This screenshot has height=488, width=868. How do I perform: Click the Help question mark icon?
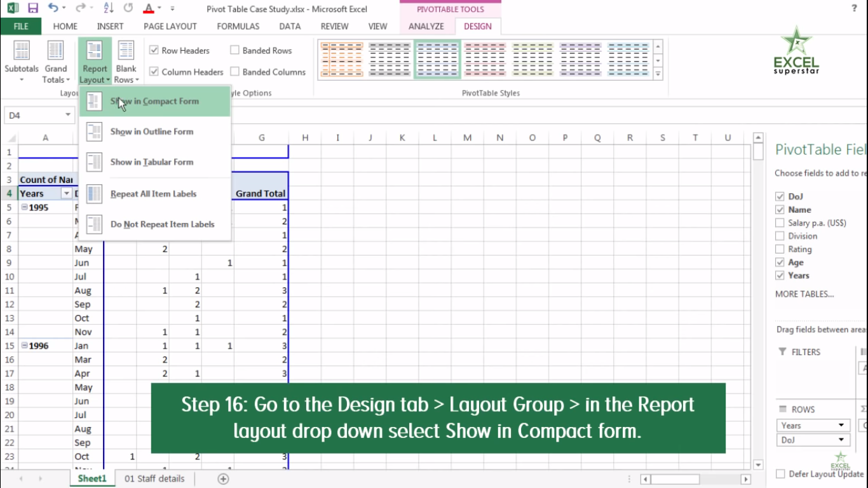(x=854, y=8)
